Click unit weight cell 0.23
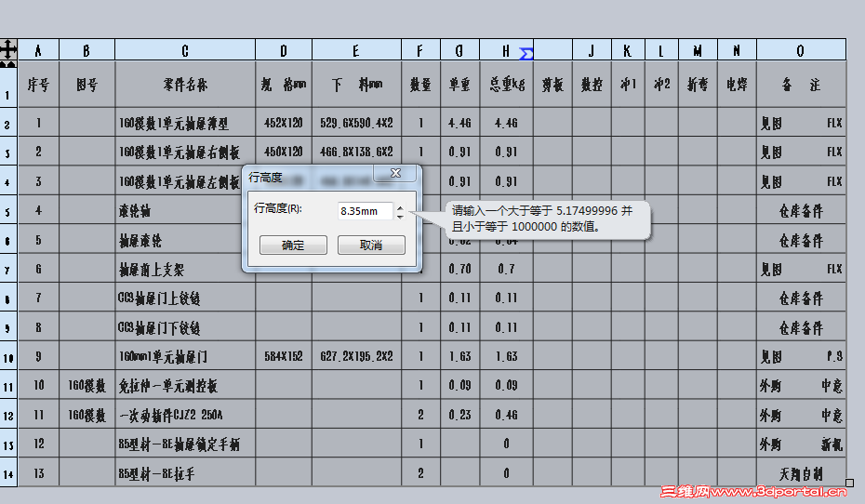This screenshot has height=504, width=865. pos(459,415)
